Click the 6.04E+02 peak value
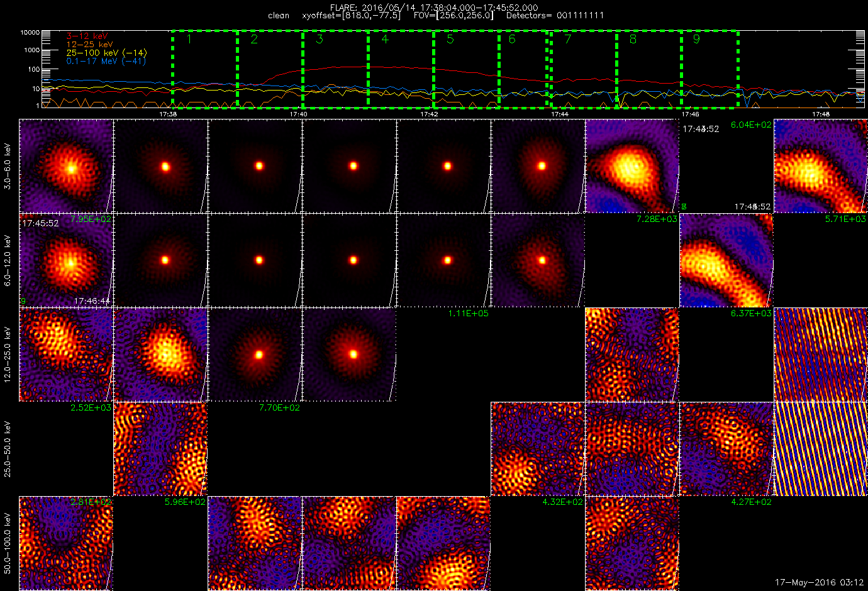 (751, 124)
